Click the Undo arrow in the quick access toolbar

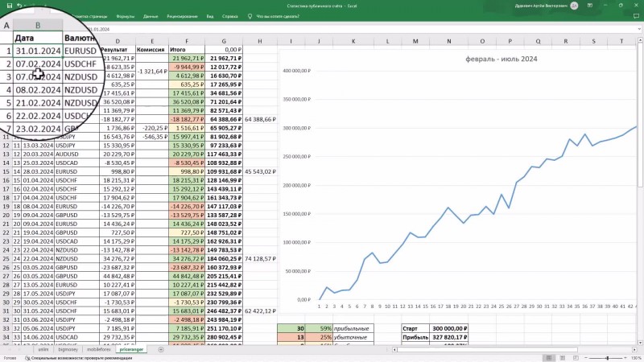tap(19, 6)
